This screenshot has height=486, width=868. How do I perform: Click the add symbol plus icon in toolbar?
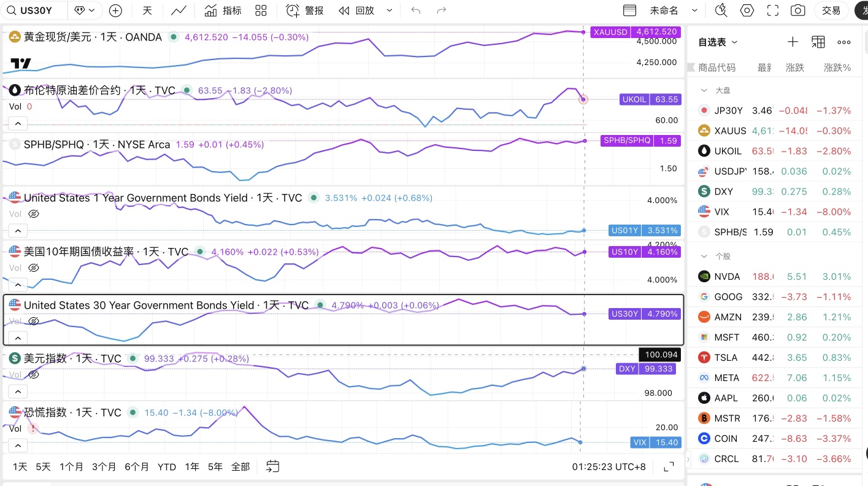tap(115, 10)
